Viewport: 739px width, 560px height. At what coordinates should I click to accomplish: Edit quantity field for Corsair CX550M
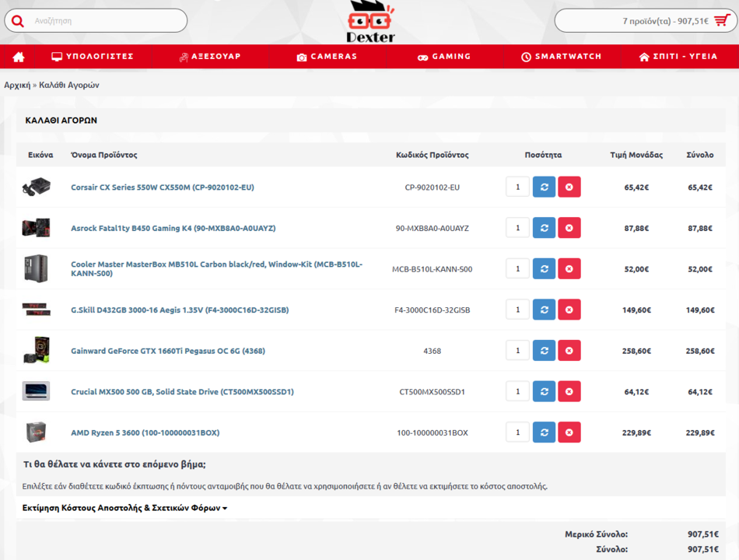tap(517, 187)
